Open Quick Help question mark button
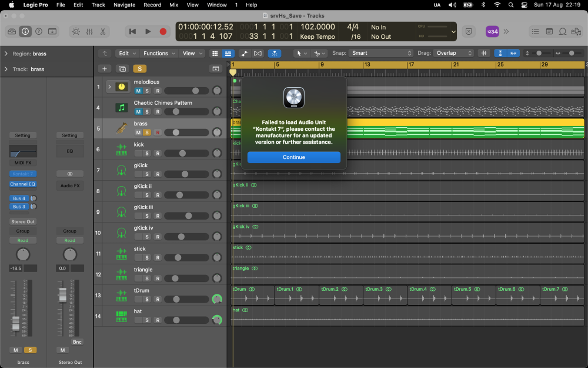 point(39,32)
